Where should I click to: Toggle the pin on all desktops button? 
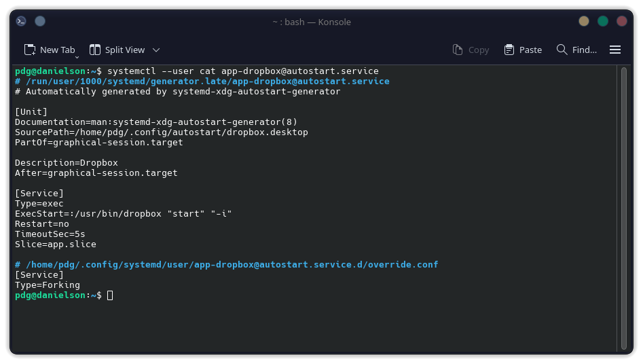coord(40,21)
